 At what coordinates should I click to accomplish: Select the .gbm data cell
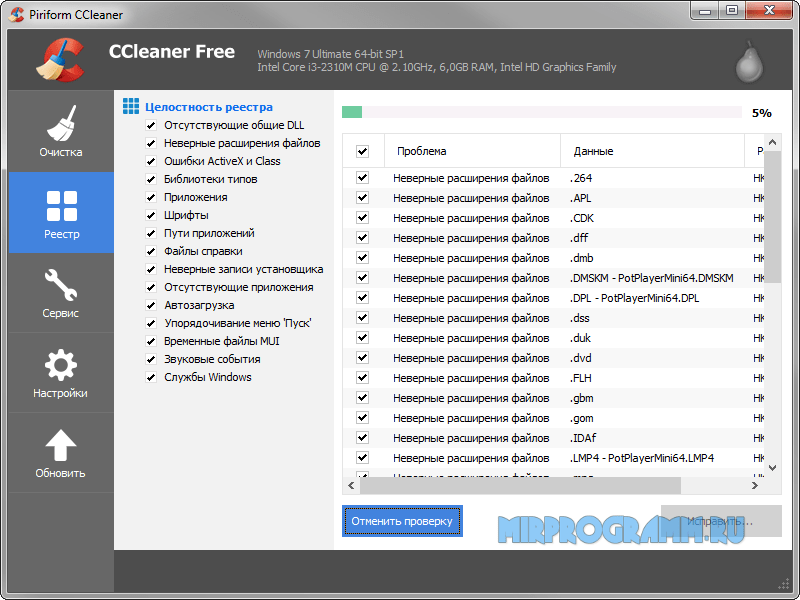582,398
